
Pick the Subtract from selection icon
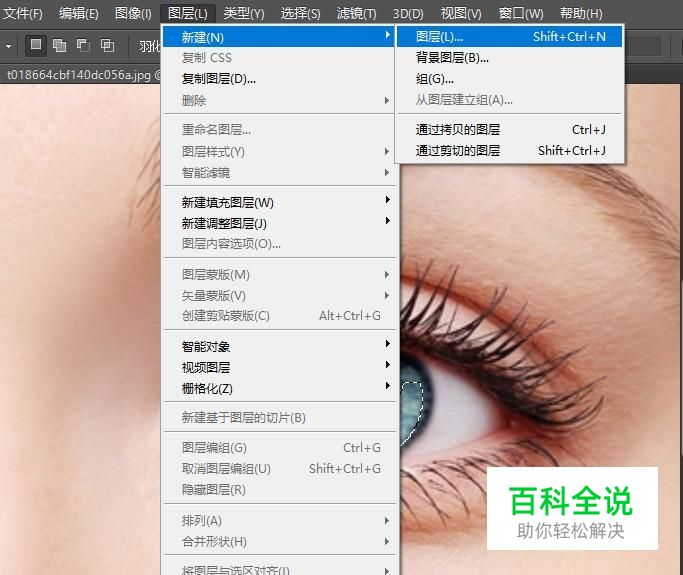[83, 45]
